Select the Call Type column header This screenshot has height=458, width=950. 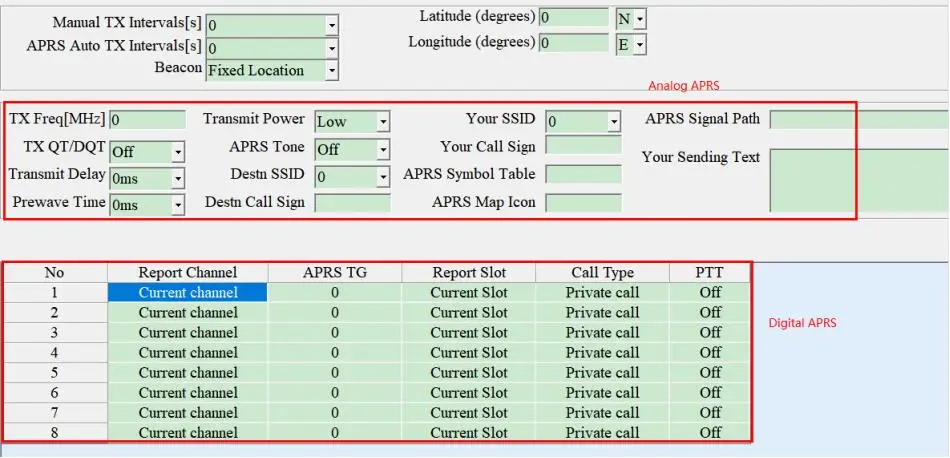coord(602,273)
